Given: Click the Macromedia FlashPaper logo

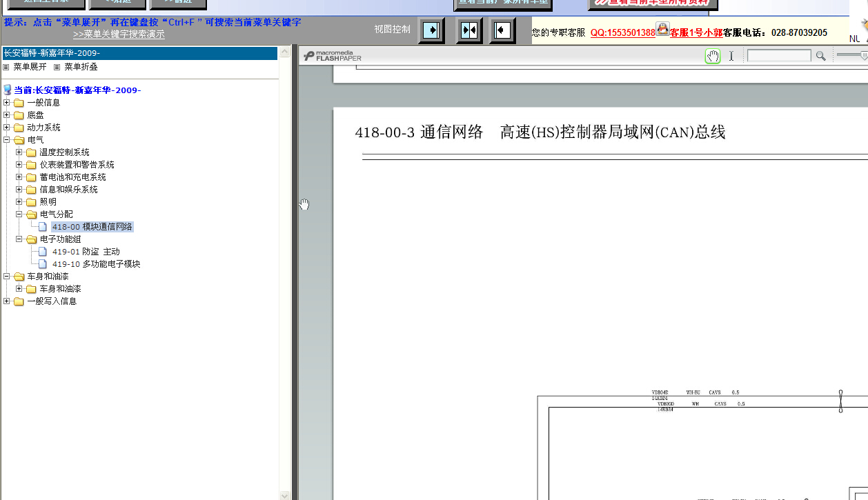Looking at the screenshot, I should coord(332,56).
